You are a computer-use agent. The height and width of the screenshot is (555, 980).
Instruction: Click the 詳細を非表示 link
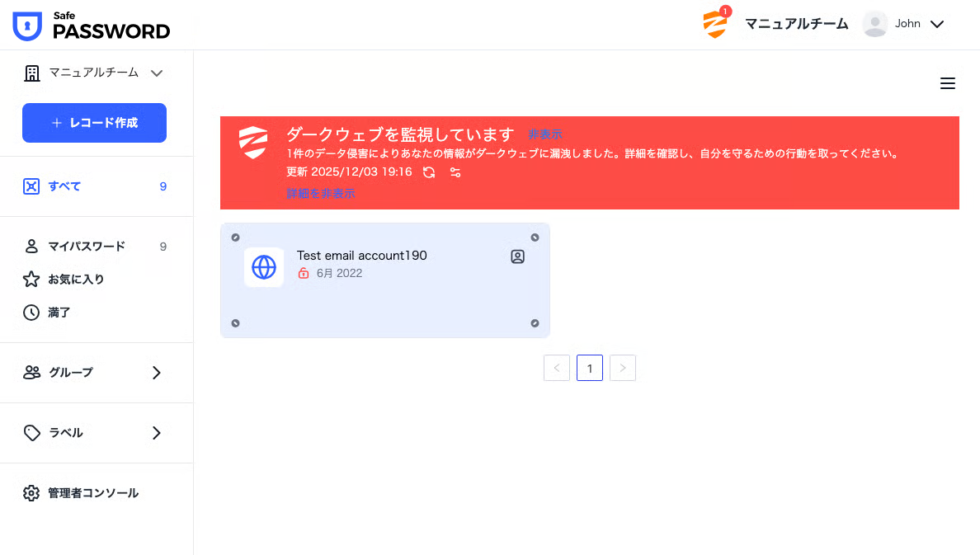click(321, 194)
